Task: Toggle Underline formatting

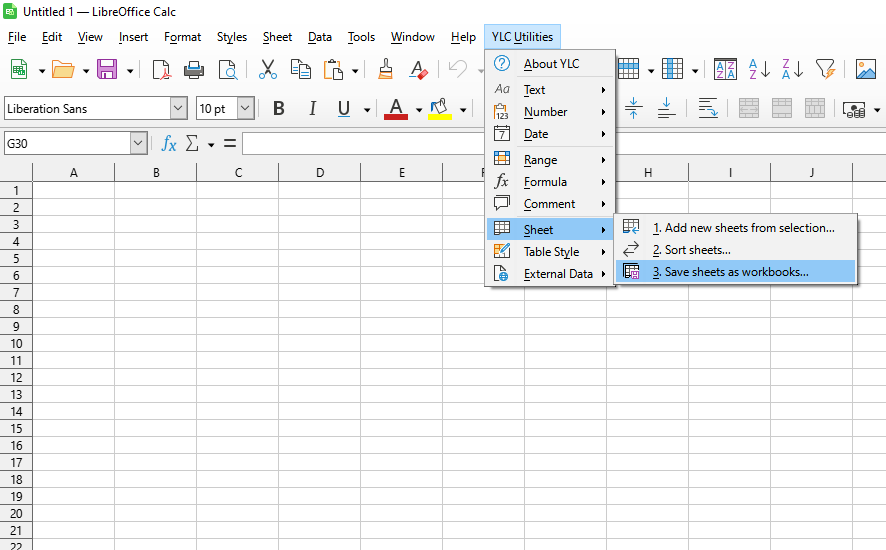Action: pyautogui.click(x=344, y=108)
